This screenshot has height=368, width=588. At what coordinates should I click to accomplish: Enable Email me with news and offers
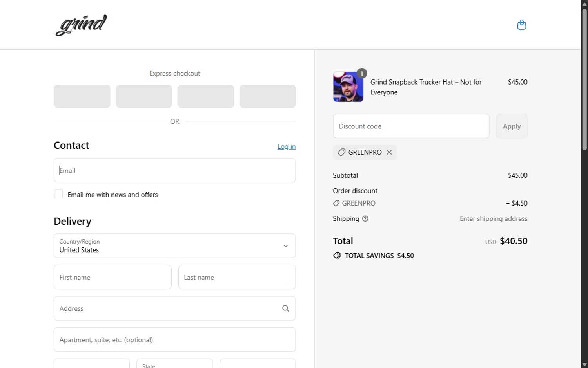58,194
